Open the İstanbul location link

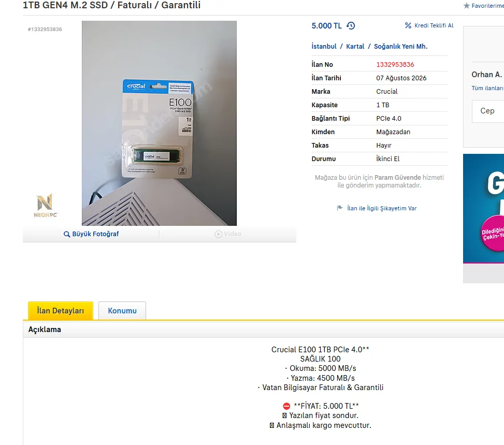point(324,46)
